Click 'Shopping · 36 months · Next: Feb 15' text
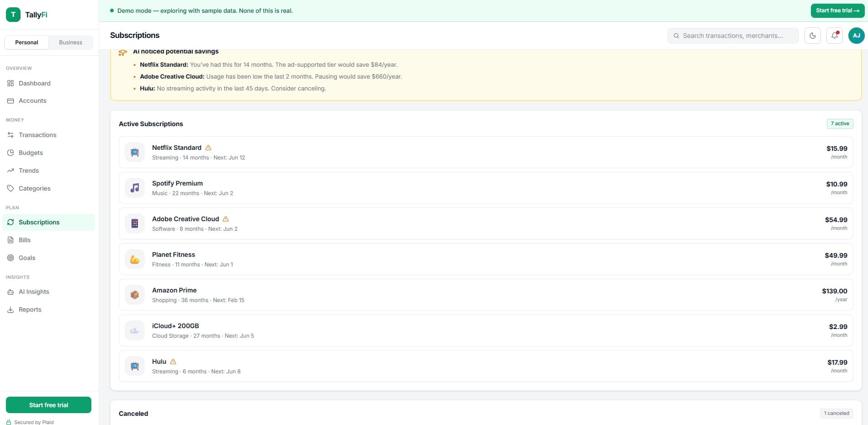868x425 pixels. pos(198,300)
